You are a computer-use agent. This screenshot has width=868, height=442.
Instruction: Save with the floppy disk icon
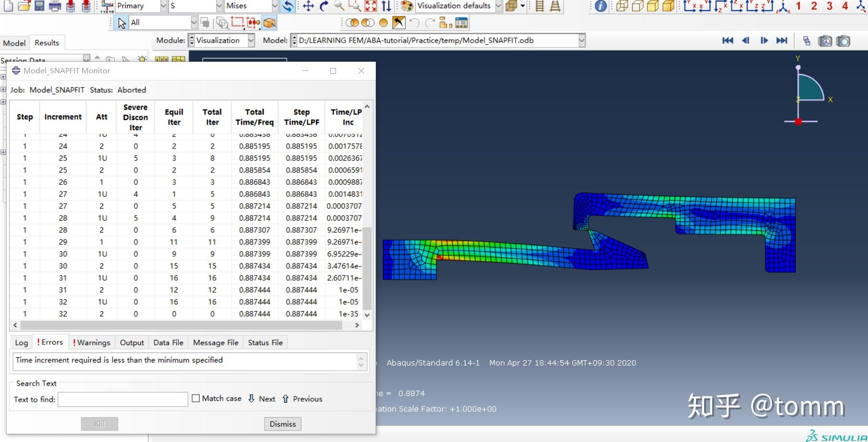coord(39,6)
